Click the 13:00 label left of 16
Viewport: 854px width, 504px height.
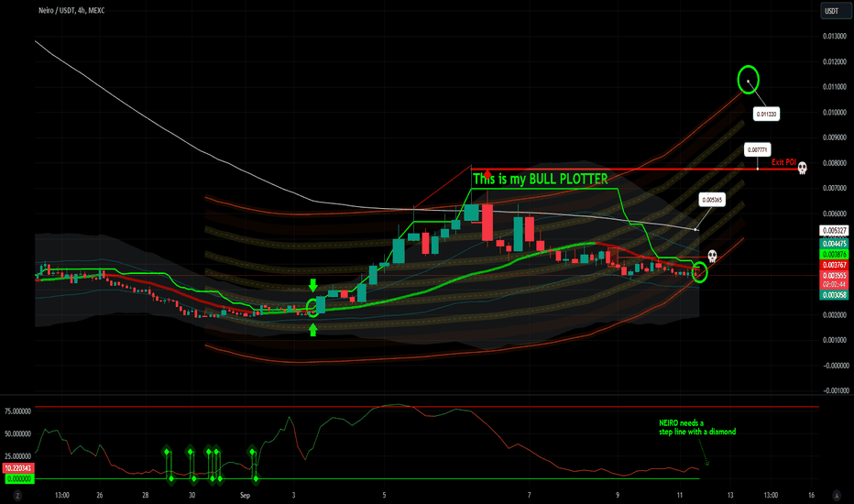coord(771,495)
